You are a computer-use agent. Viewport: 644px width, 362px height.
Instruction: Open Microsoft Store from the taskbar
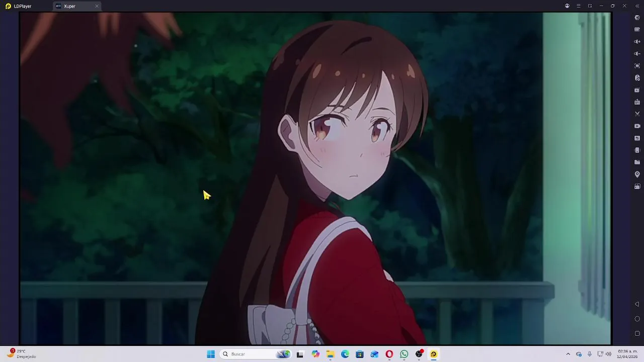point(360,354)
